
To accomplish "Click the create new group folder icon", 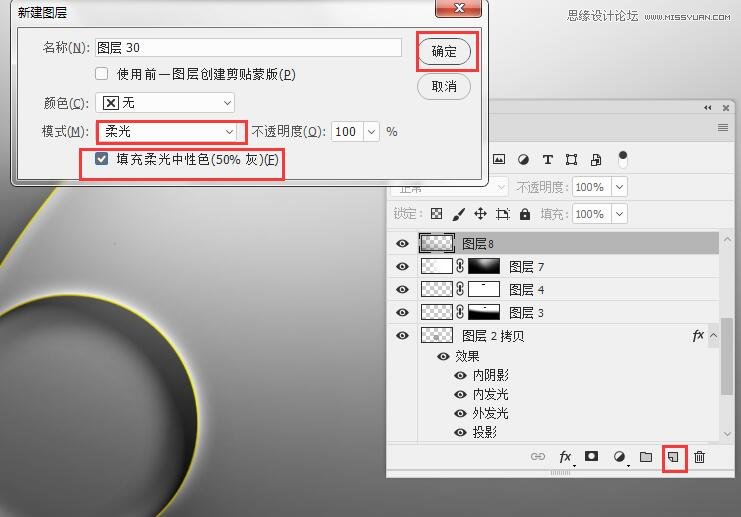I will 646,457.
